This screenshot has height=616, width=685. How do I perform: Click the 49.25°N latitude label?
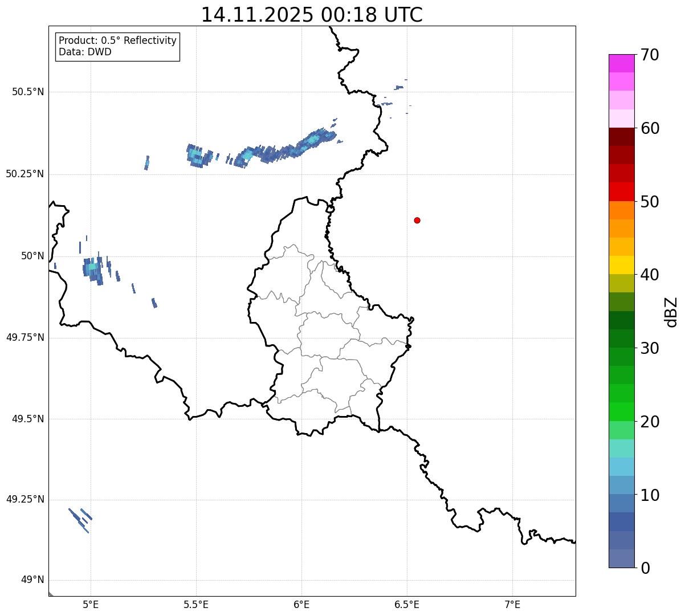point(25,499)
